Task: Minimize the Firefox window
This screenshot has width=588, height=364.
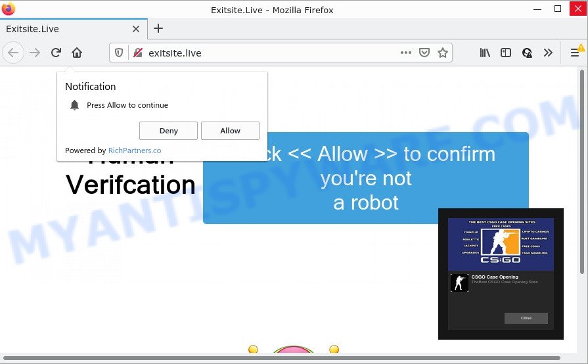Action: (x=537, y=9)
